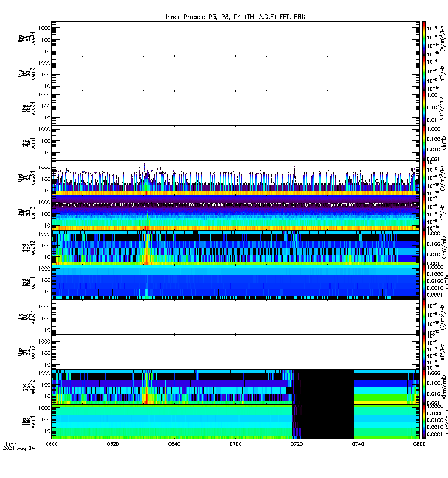Click the 1000 frequency tick of thd fbk scm1

44,268
